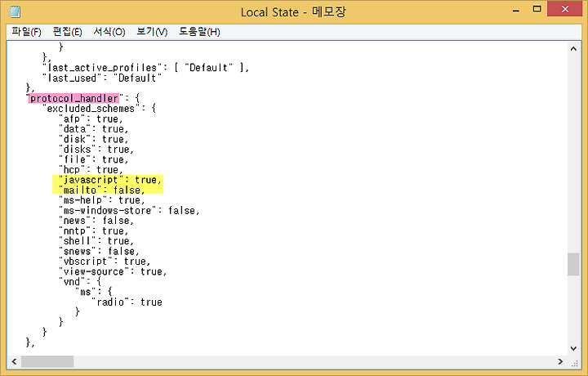
Task: Click the "news": false line
Action: [96, 221]
